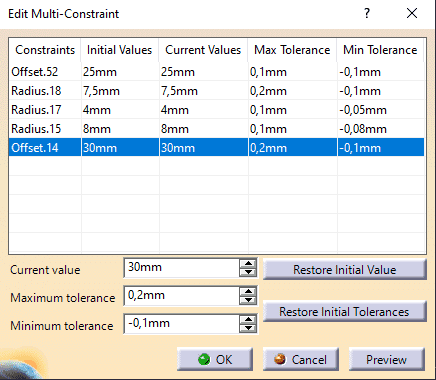
Task: Select the Radius.18 constraint row
Action: coord(217,91)
